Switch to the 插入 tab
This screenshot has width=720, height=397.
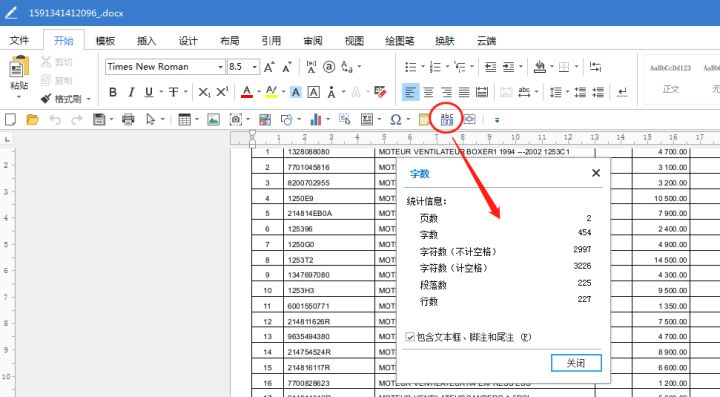coord(146,40)
